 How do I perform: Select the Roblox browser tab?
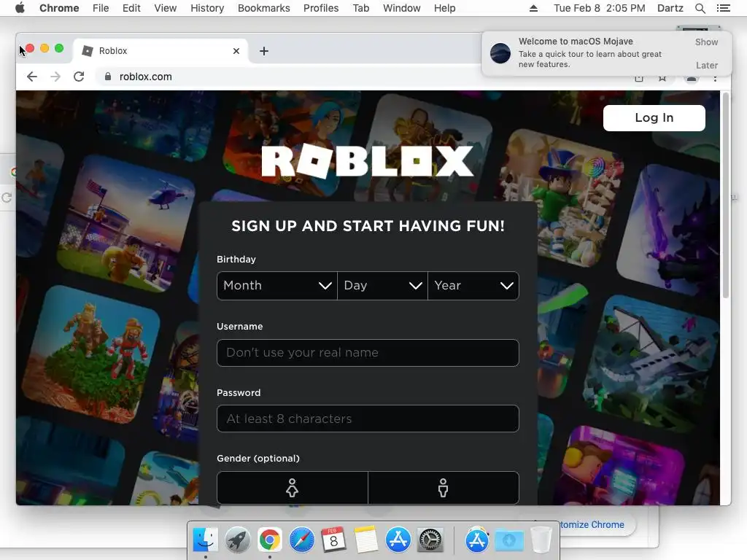(x=160, y=51)
